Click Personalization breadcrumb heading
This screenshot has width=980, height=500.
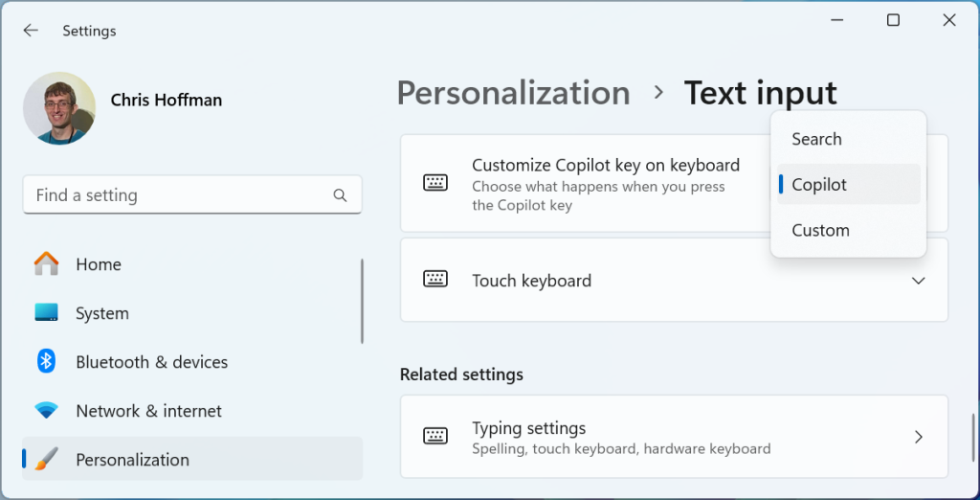click(513, 93)
